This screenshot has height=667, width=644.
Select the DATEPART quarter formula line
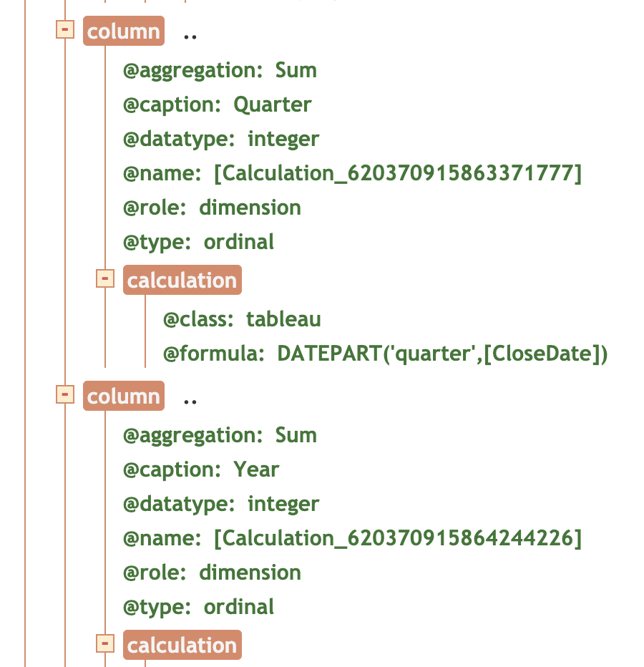[x=385, y=354]
